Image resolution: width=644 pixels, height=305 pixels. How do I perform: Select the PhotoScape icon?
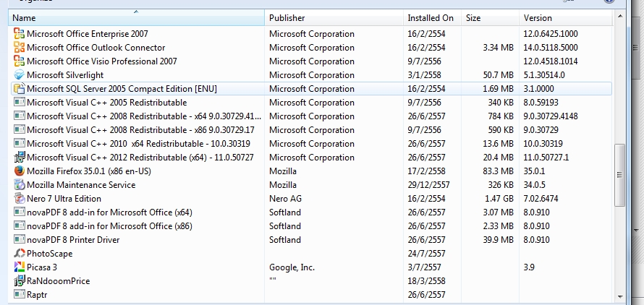[x=20, y=253]
